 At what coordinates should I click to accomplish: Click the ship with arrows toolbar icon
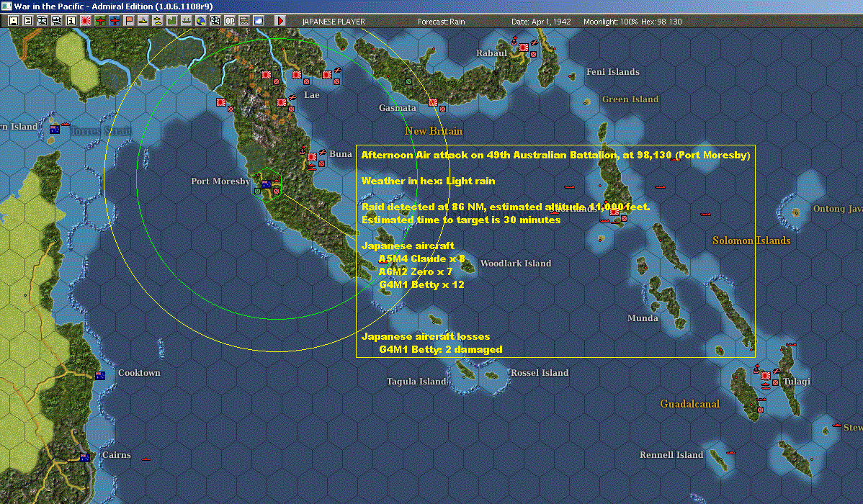[x=186, y=21]
